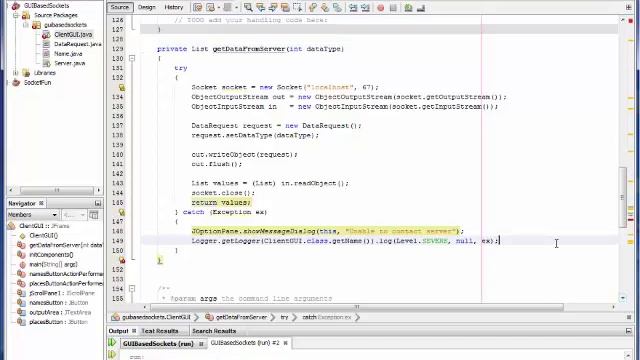
Task: Minimize the Output window
Action: (x=629, y=331)
